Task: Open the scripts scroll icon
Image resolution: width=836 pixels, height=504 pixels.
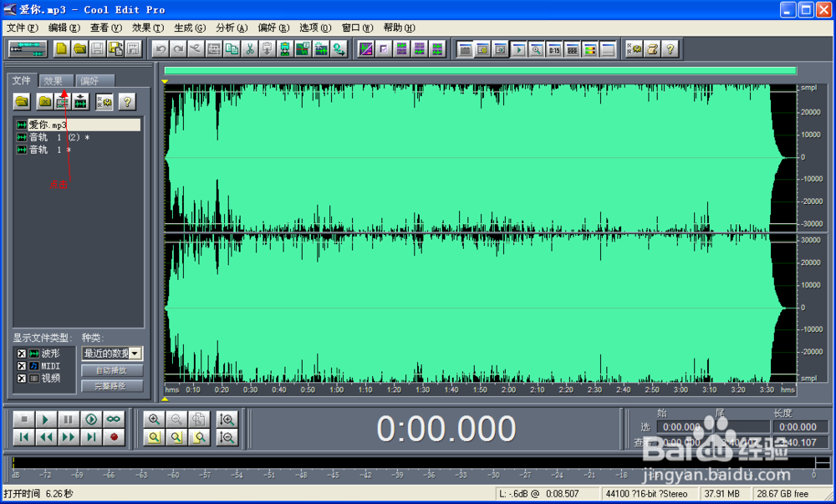Action: coord(652,49)
